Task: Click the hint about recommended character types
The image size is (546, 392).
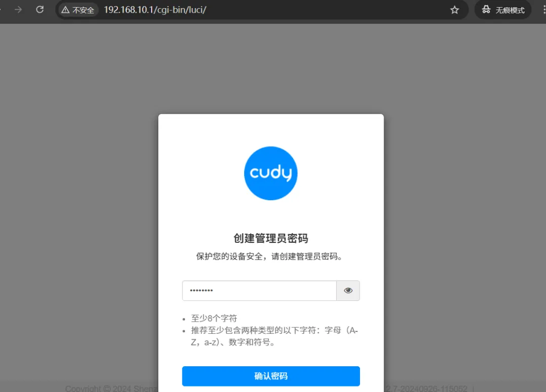Action: tap(275, 336)
